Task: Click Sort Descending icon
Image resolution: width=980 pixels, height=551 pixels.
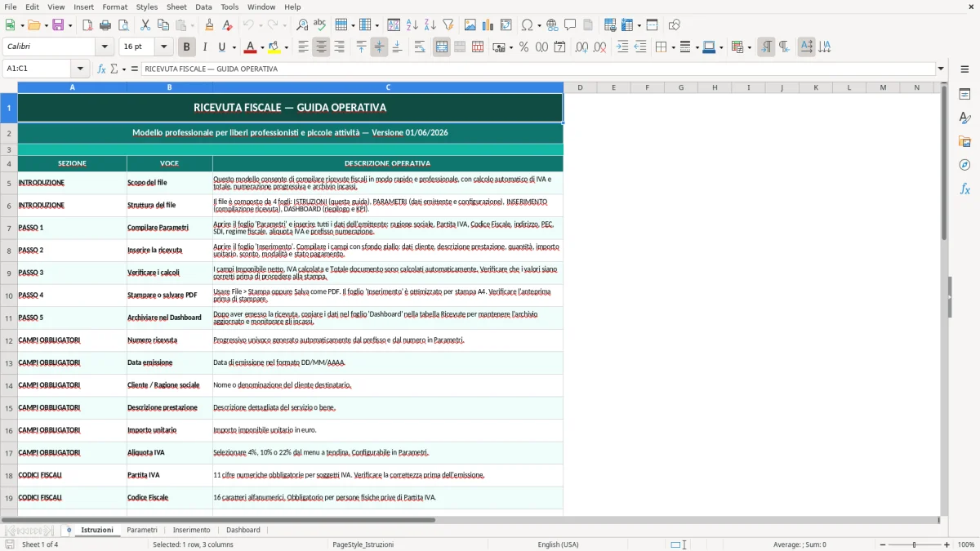Action: tap(430, 25)
